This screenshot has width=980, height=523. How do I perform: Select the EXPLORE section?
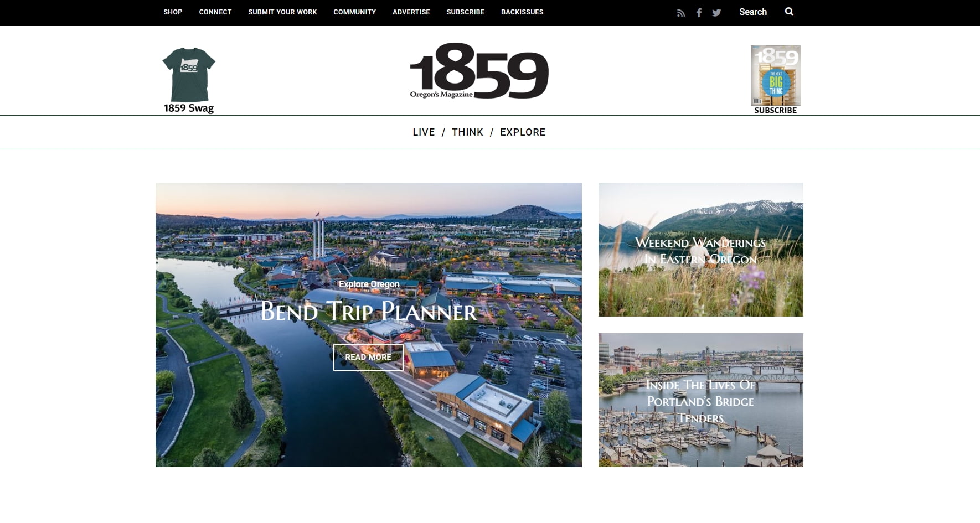(x=523, y=132)
